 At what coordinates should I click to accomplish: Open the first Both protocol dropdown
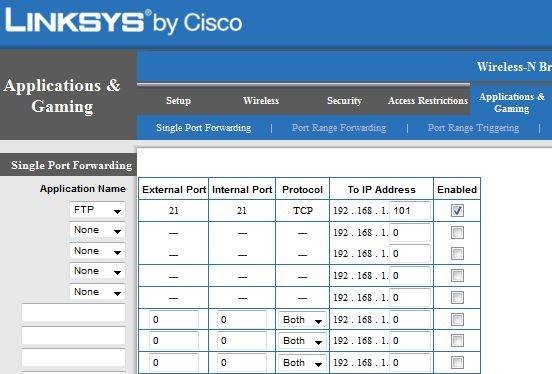pyautogui.click(x=302, y=320)
